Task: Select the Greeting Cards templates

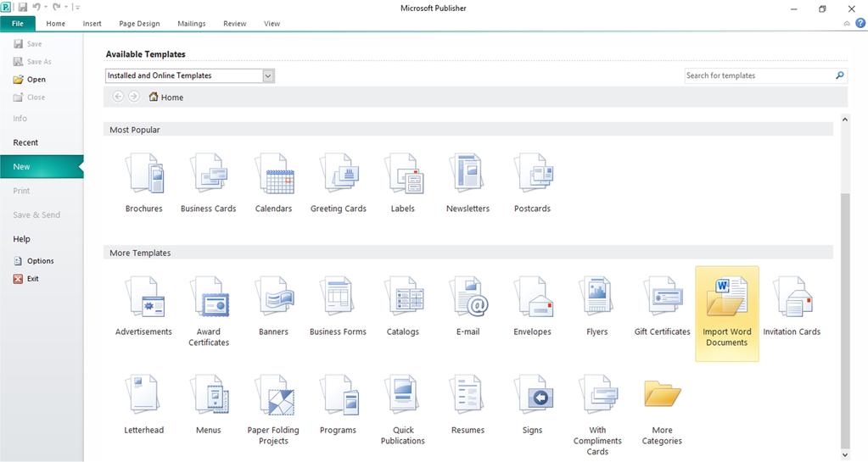Action: point(339,183)
